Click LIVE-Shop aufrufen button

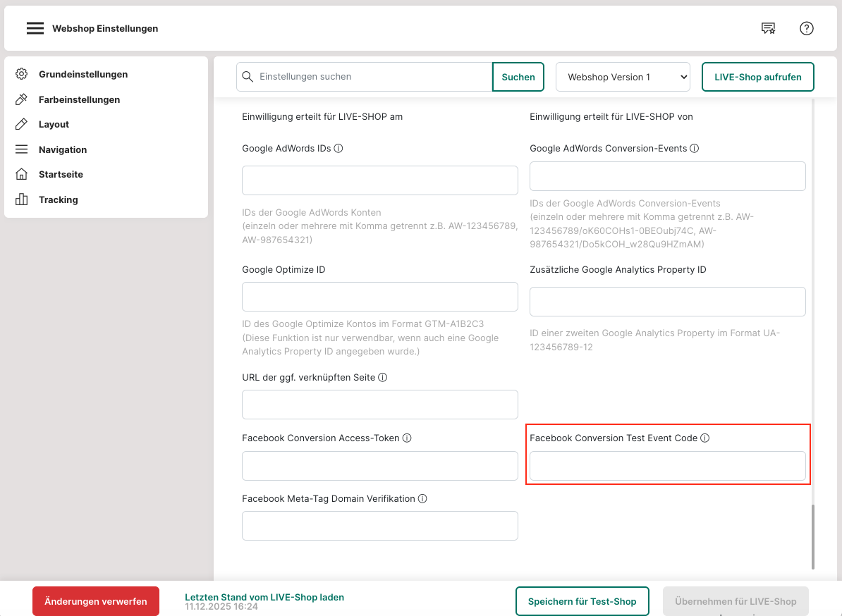(x=757, y=77)
